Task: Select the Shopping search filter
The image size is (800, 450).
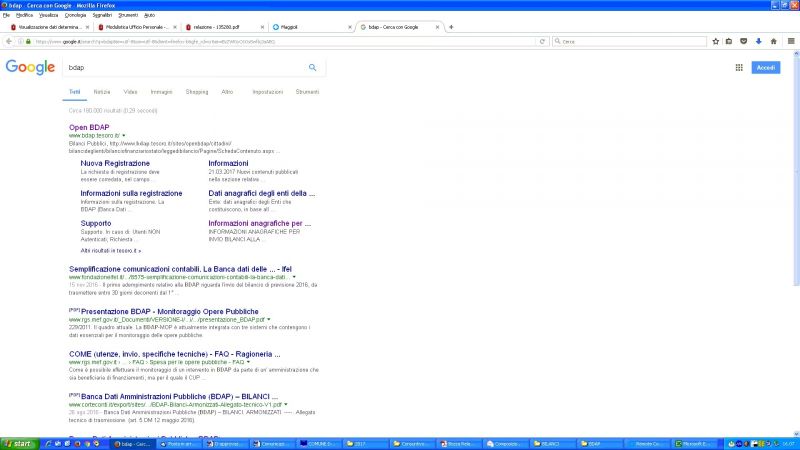Action: click(197, 92)
